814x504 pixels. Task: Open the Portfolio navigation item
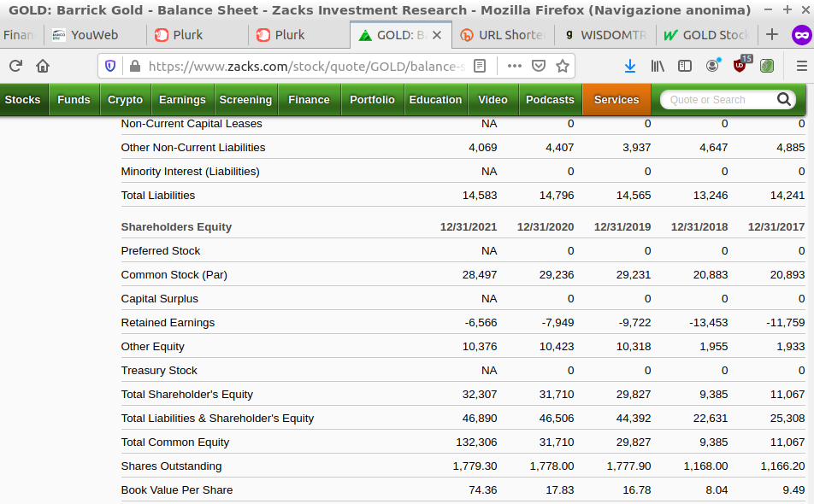click(372, 100)
